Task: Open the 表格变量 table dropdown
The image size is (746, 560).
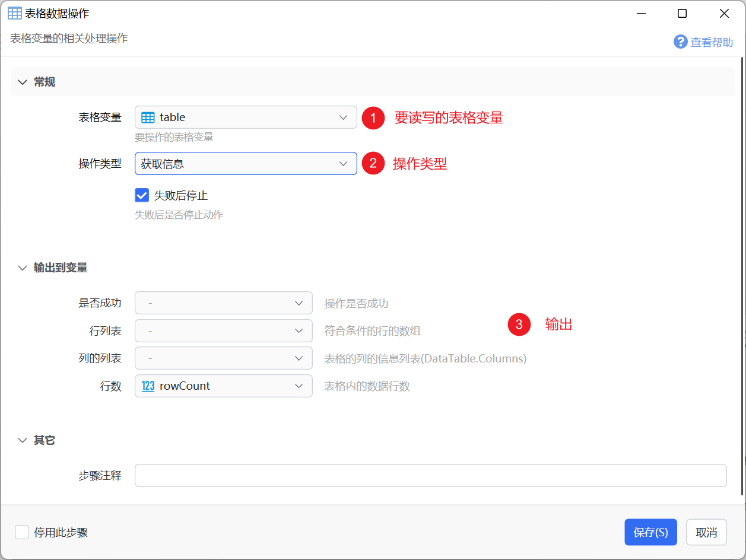Action: click(x=246, y=117)
